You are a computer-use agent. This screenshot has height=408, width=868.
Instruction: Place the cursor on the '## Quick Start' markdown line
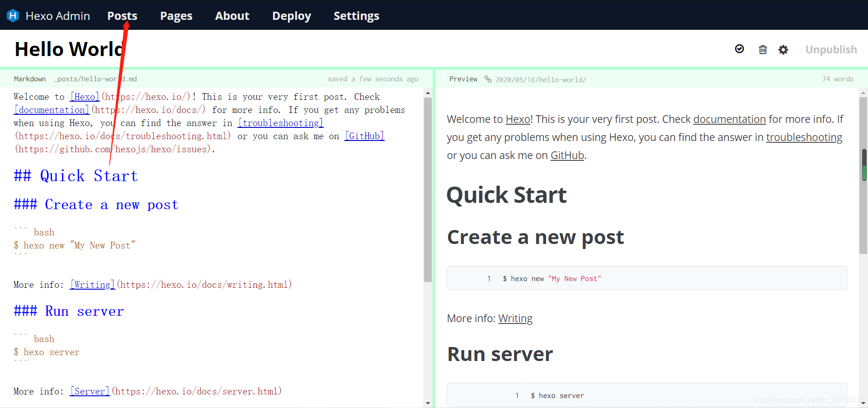pyautogui.click(x=75, y=176)
